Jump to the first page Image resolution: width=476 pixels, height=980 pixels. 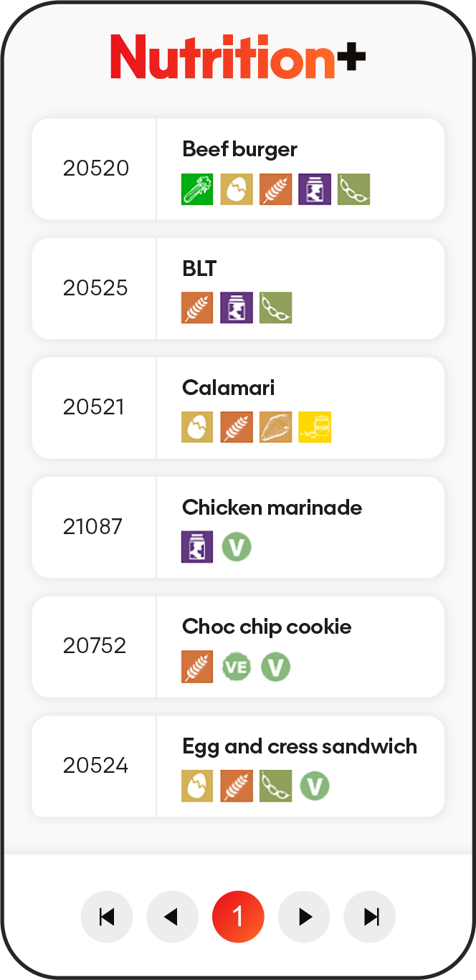(107, 916)
